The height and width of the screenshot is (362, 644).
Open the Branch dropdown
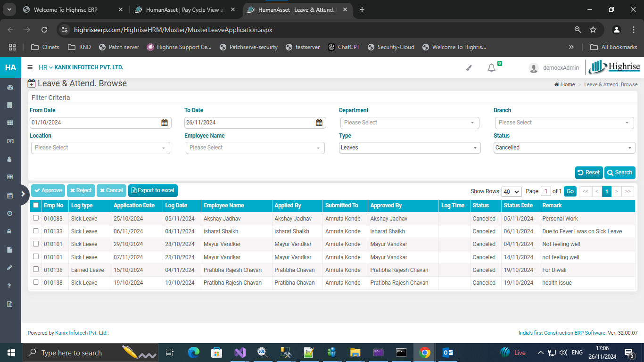pyautogui.click(x=564, y=123)
